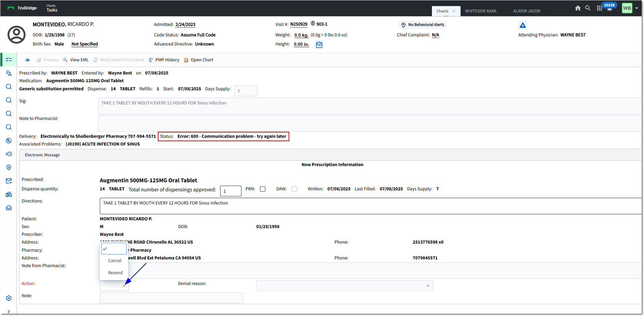Choose Cancel in the Action list

pyautogui.click(x=115, y=261)
